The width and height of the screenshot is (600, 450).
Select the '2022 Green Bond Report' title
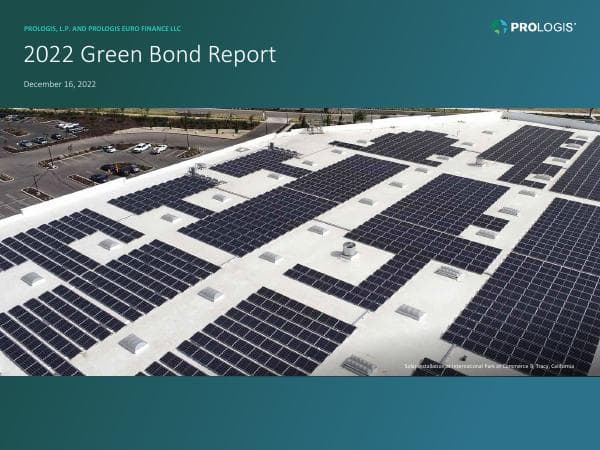click(150, 54)
